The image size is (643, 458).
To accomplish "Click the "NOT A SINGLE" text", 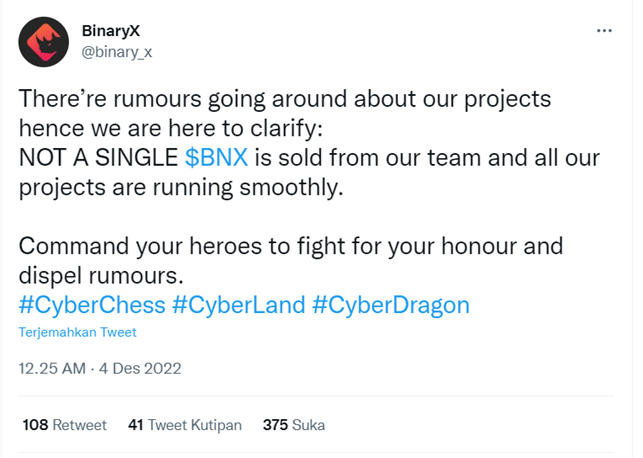I will (x=98, y=158).
